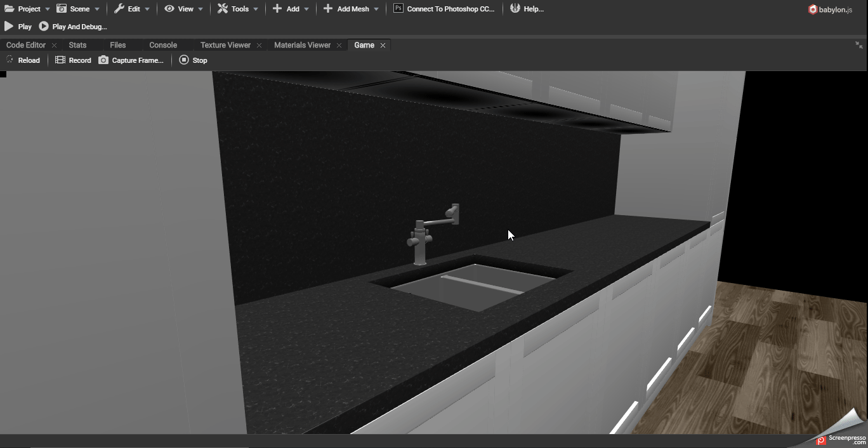Click the Play triangle icon
868x448 pixels.
(9, 27)
